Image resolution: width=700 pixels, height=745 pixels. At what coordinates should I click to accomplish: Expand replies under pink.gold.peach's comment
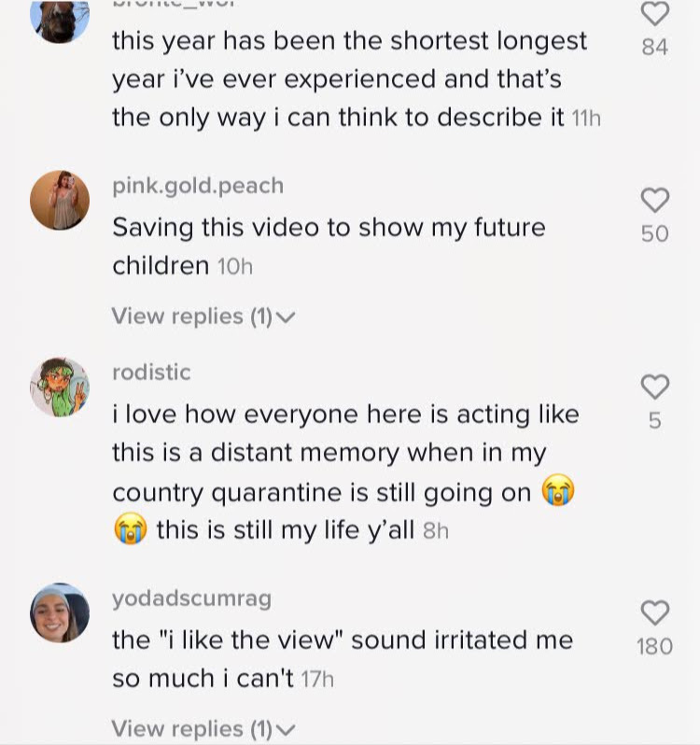pyautogui.click(x=203, y=316)
